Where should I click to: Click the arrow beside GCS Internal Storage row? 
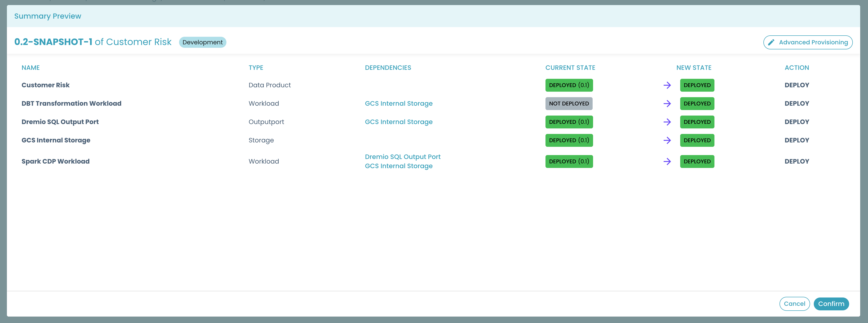[x=668, y=140]
